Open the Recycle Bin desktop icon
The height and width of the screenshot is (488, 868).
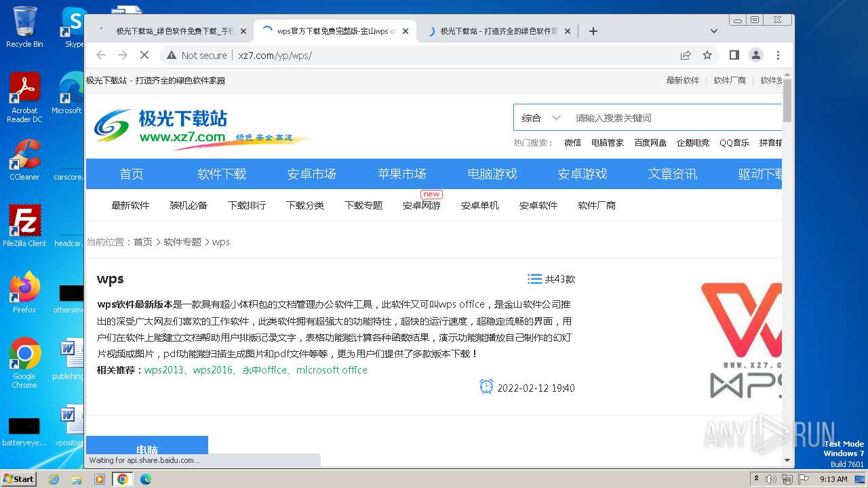(24, 27)
